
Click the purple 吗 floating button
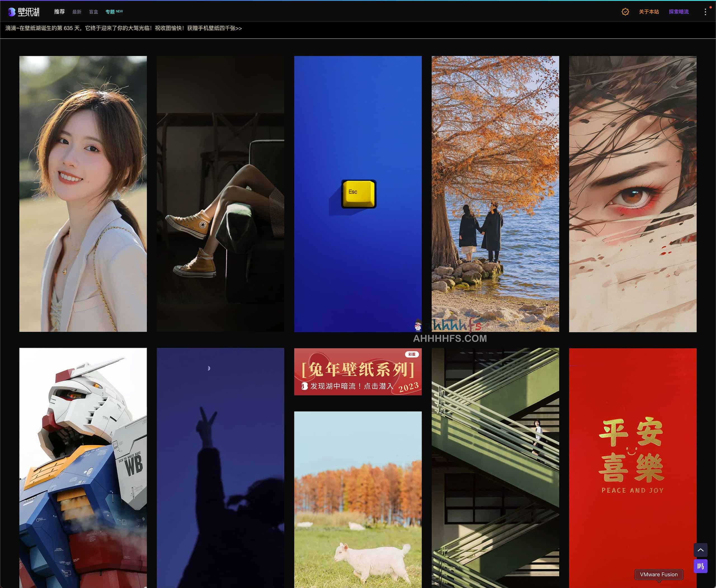tap(700, 566)
